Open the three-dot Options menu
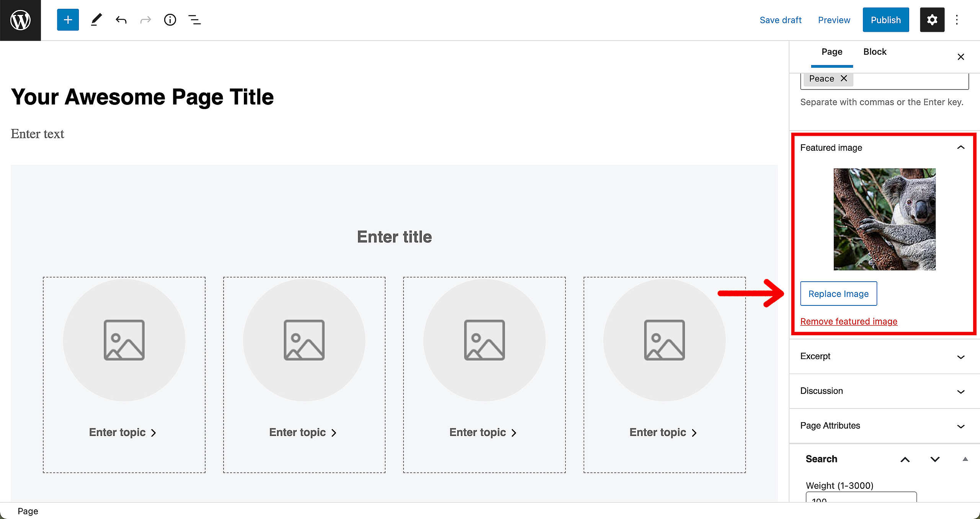 click(x=957, y=20)
